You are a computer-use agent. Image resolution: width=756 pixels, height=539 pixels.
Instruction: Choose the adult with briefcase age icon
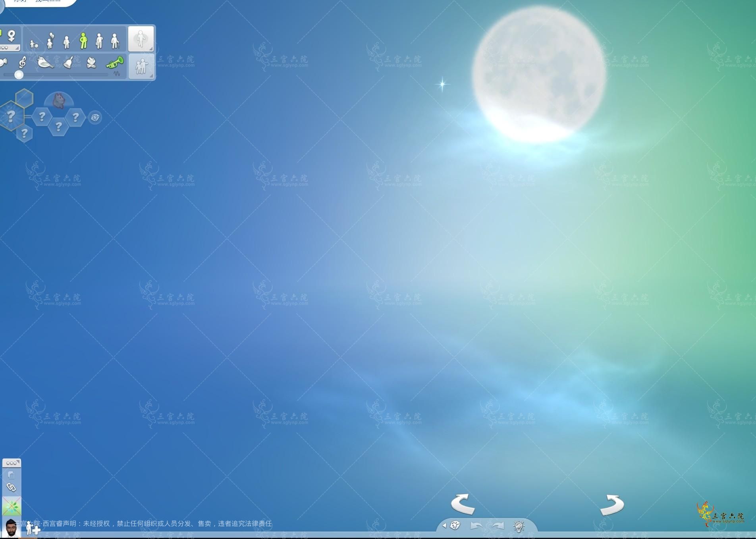tap(99, 41)
